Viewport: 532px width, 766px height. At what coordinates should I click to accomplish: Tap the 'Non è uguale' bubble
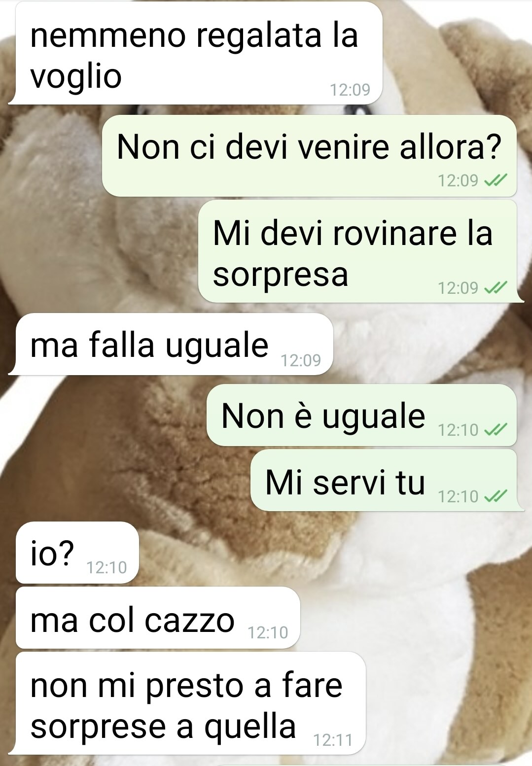coord(361,415)
